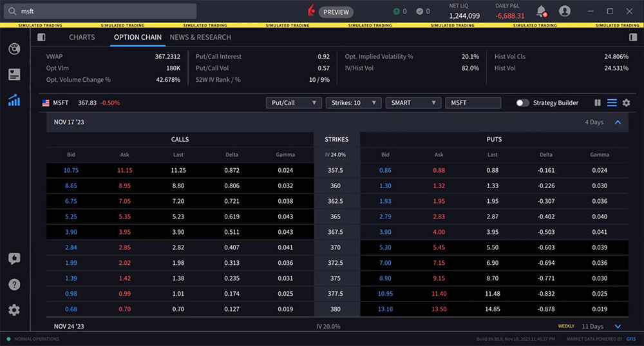Click the calls Delta column header
The height and width of the screenshot is (346, 644).
[232, 155]
